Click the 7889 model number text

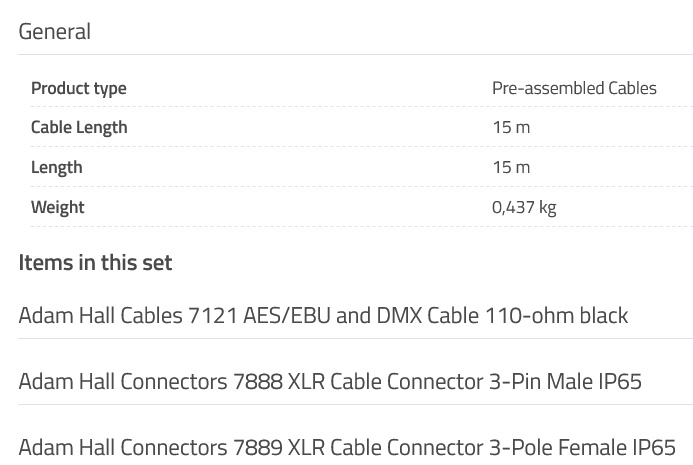pos(257,447)
